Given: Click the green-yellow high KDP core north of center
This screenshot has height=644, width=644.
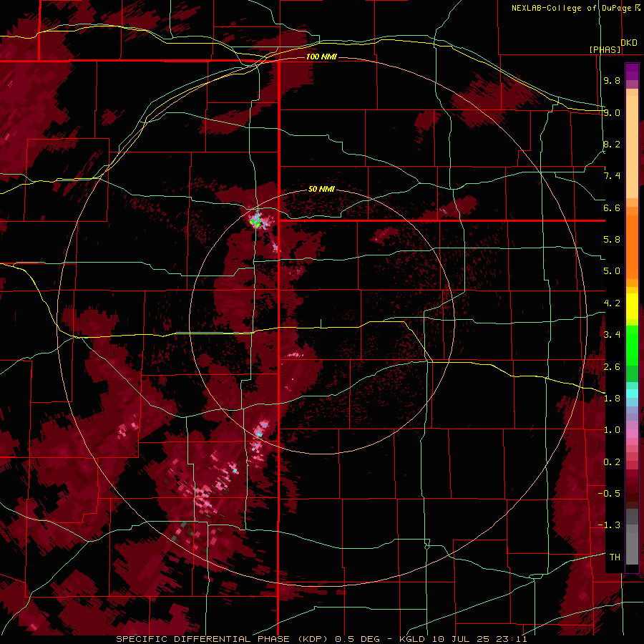Looking at the screenshot, I should (x=256, y=223).
